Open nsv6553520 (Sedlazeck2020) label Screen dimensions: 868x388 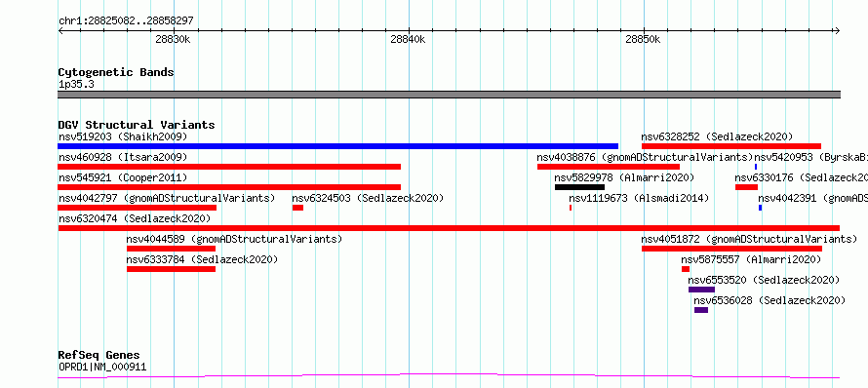click(x=764, y=280)
